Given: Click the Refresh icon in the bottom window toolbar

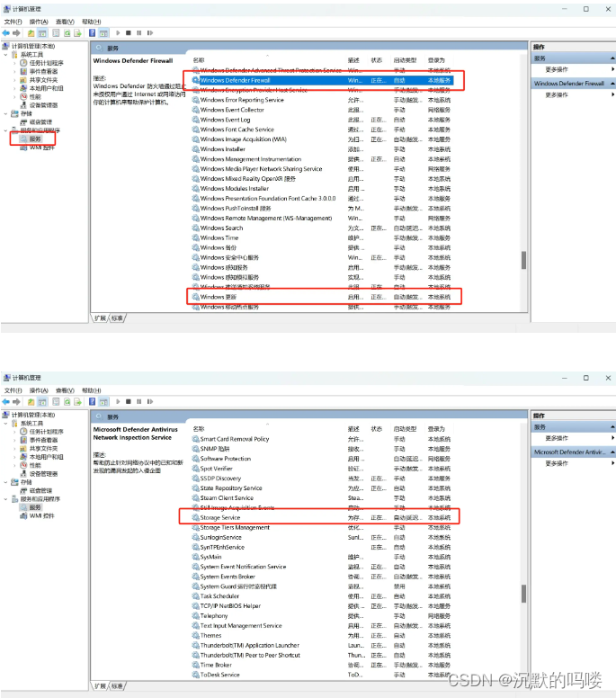Looking at the screenshot, I should tap(67, 401).
